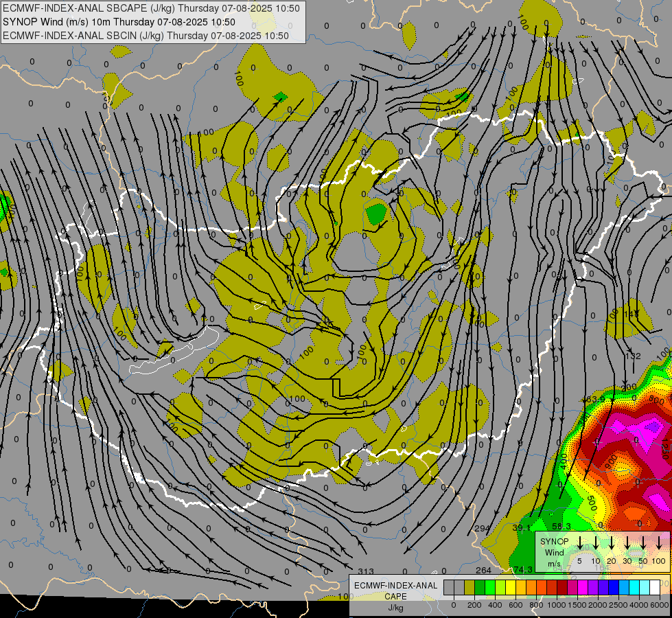Click the 'CAPE' word in the bottom legend

(395, 597)
